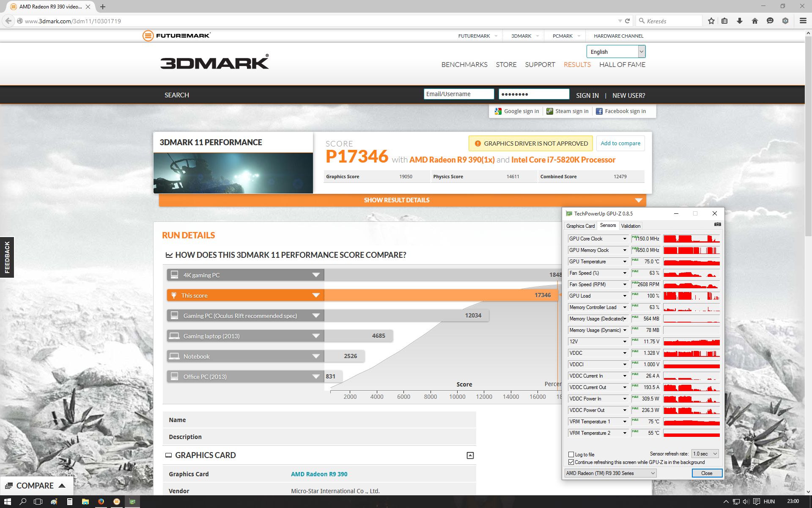Select the GPU-Z Sensors tab
Viewport: 812px width, 508px height.
click(608, 225)
